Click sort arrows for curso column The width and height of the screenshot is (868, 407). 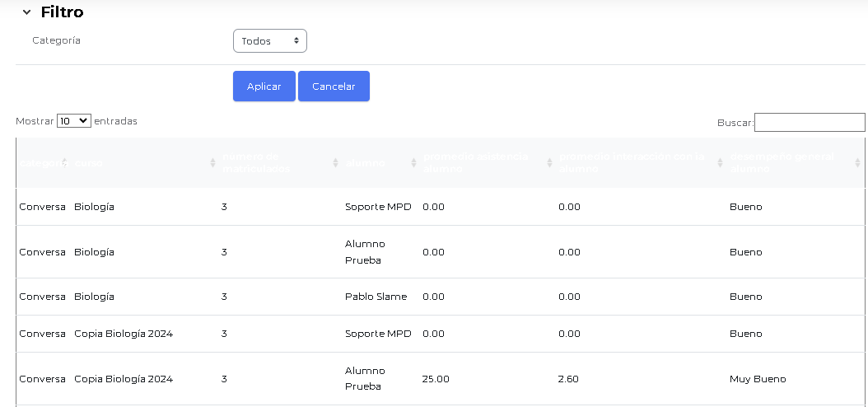[213, 163]
